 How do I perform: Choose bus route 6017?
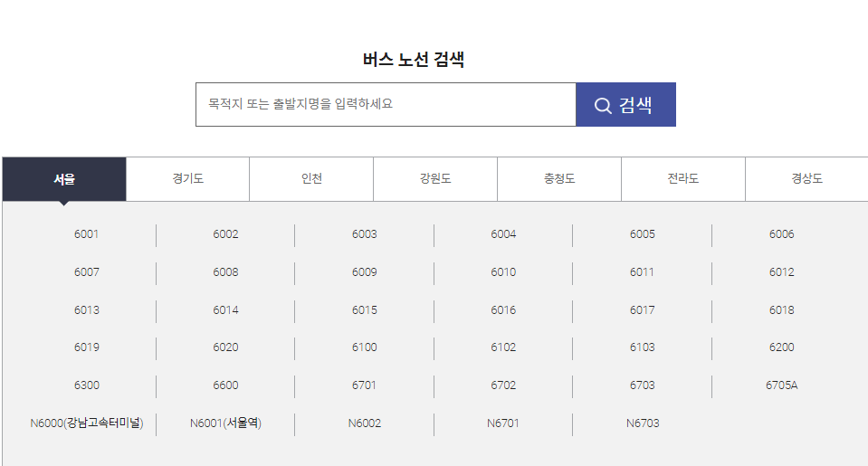click(x=642, y=310)
